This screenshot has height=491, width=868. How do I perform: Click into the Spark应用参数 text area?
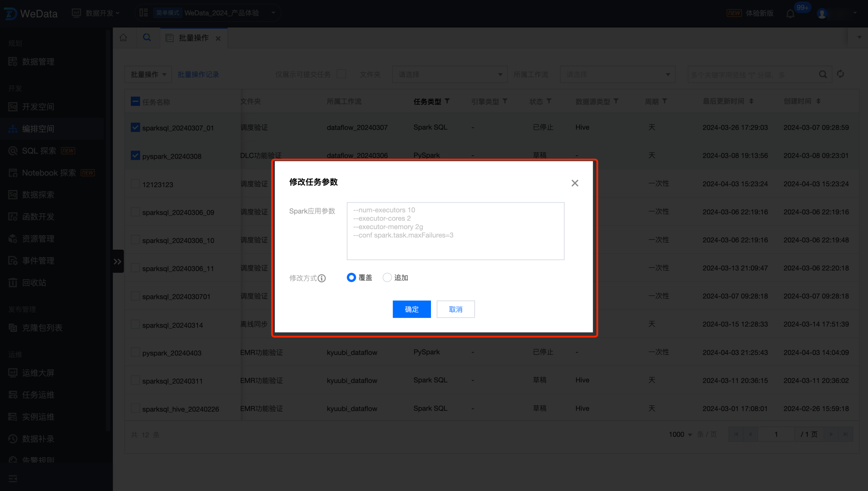tap(455, 231)
